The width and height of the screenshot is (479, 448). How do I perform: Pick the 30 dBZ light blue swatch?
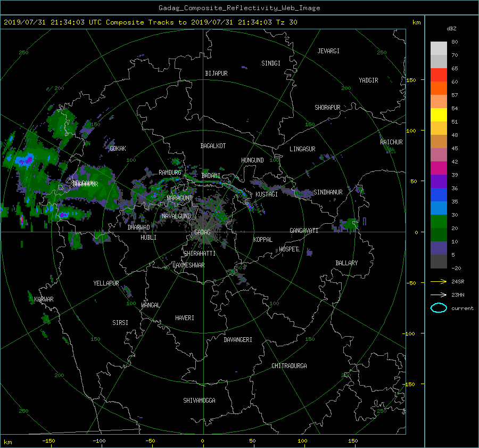pos(439,208)
